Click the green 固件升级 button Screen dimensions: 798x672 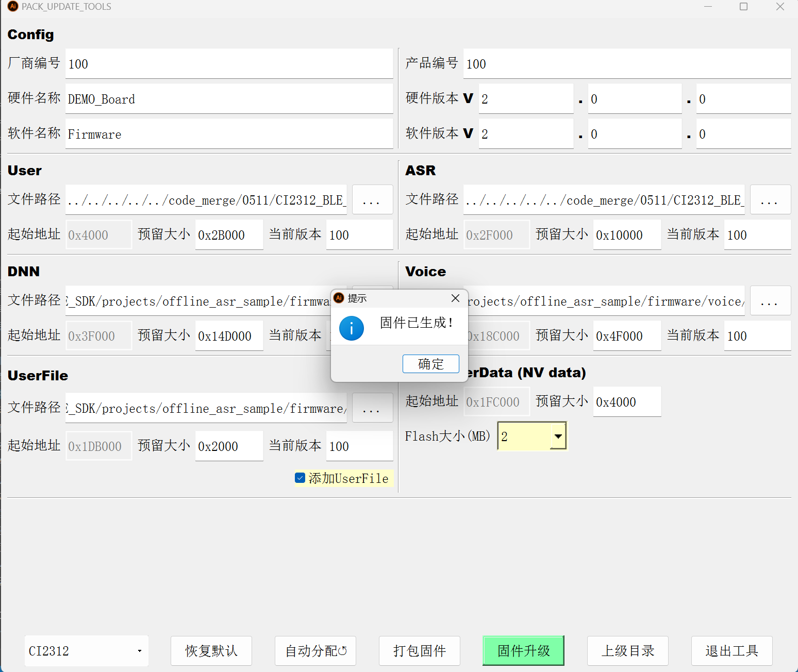[523, 651]
